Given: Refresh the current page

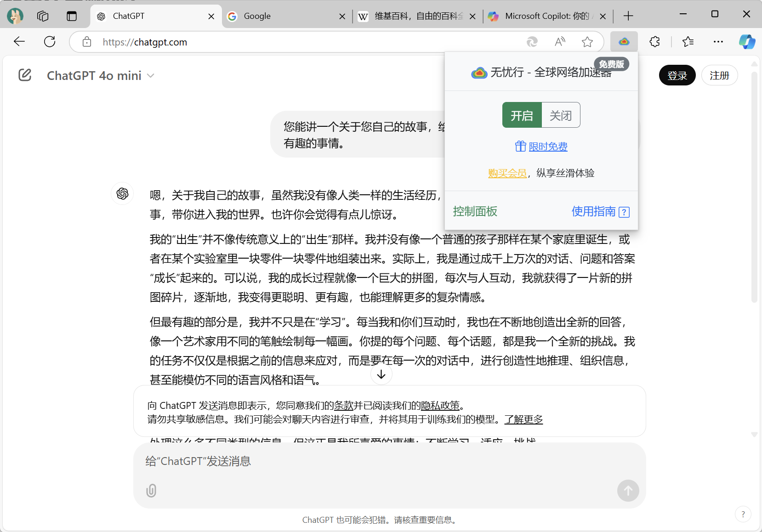Looking at the screenshot, I should point(50,42).
